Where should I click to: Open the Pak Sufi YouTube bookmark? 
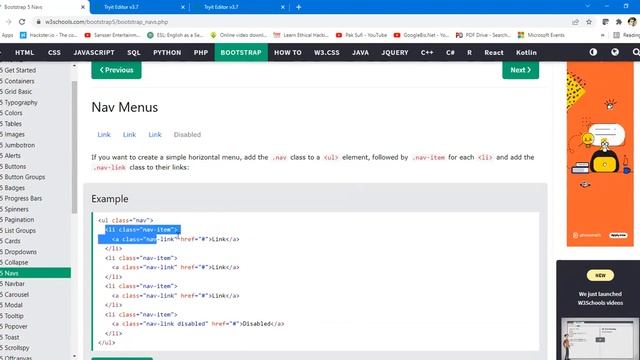coord(361,35)
